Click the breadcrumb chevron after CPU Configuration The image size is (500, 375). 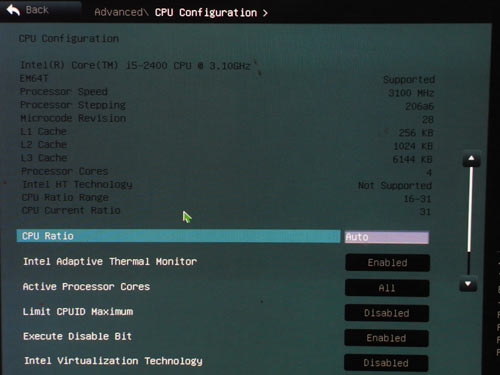click(x=265, y=13)
